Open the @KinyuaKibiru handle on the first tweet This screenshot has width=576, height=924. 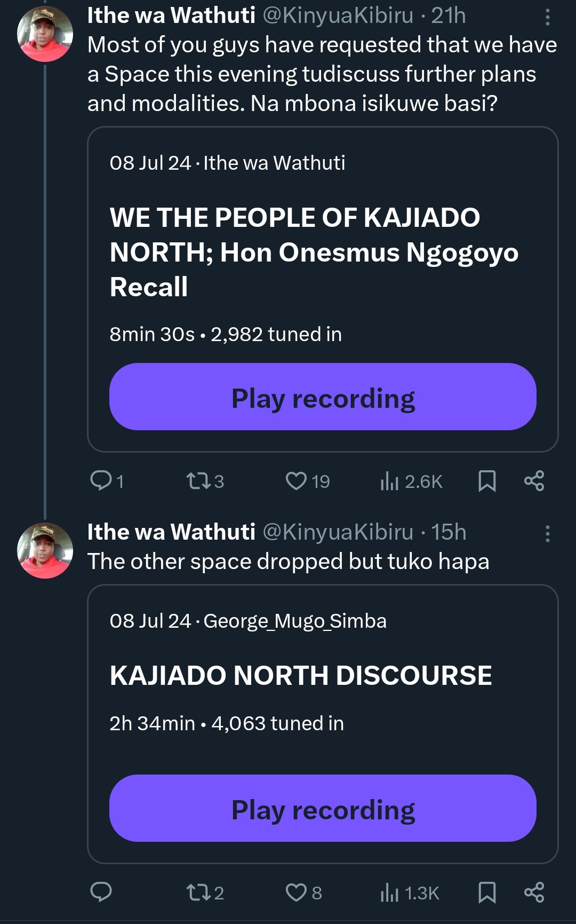[x=338, y=15]
